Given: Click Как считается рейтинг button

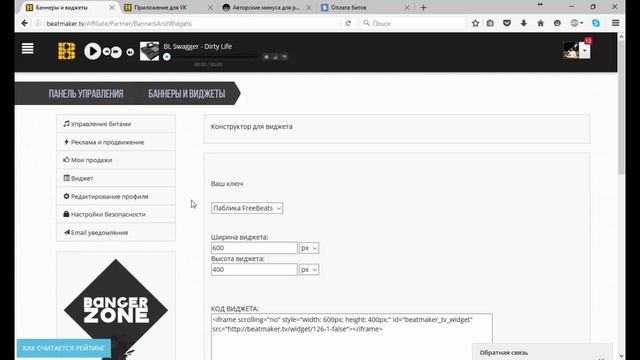Looking at the screenshot, I should 64,348.
